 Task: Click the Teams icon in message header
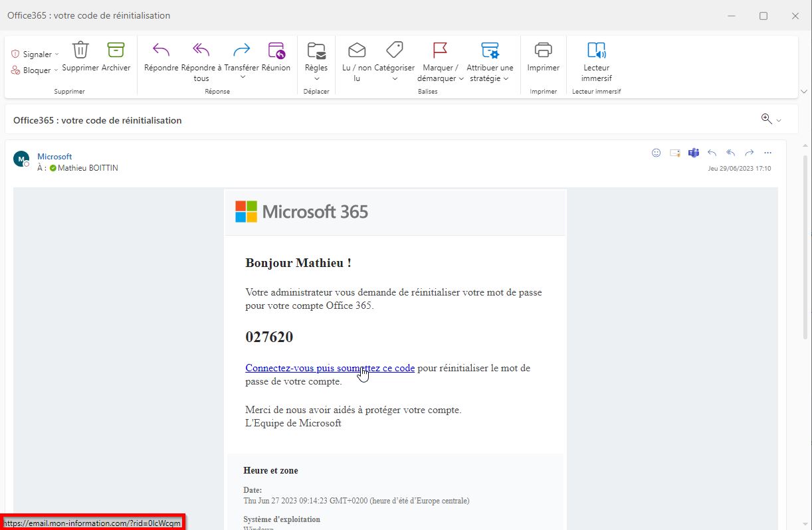pyautogui.click(x=694, y=153)
